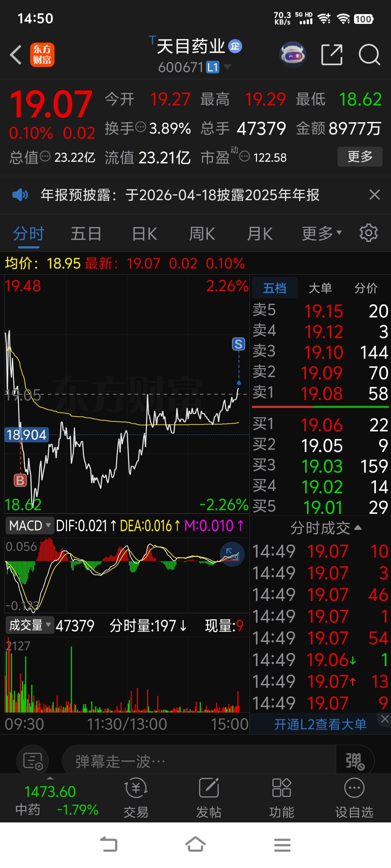
Task: Open the 交易 trade icon
Action: 136,798
